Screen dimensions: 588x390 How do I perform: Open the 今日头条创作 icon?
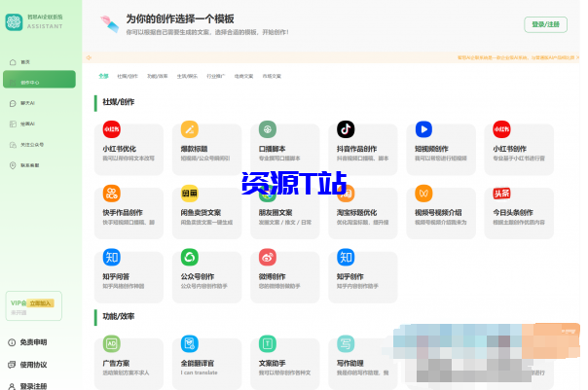[501, 194]
